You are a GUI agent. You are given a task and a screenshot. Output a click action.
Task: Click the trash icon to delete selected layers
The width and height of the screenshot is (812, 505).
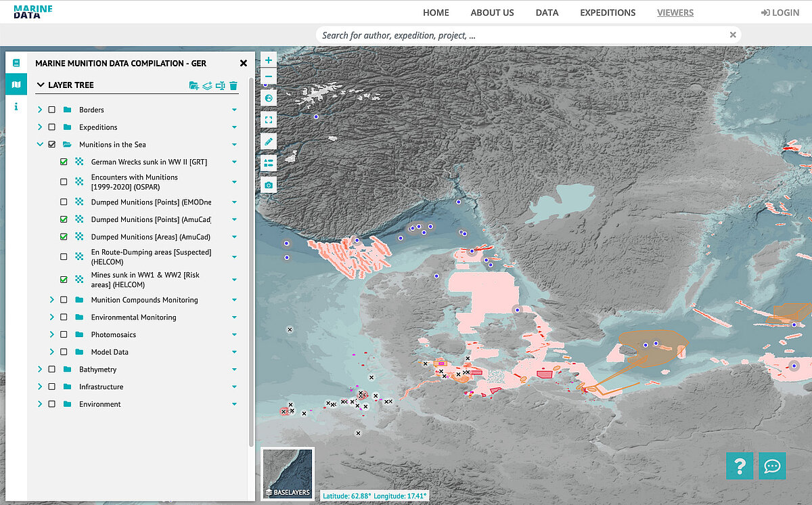tap(233, 85)
